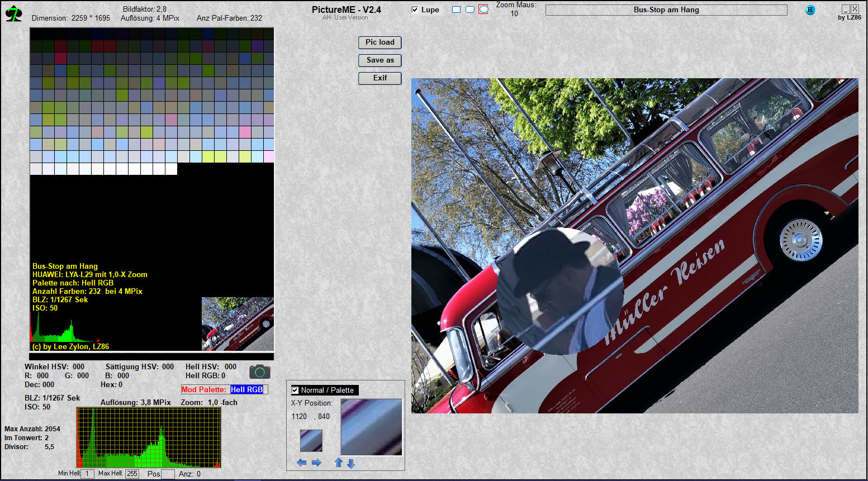Screen dimensions: 868x481
Task: Click the bus's front wheel in the photo
Action: pos(800,240)
